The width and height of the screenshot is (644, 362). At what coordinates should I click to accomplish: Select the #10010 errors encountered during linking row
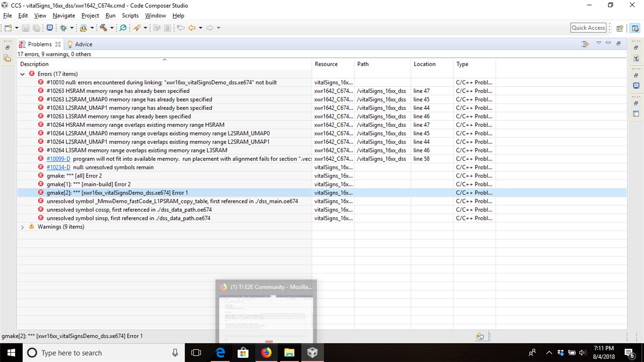(x=321, y=83)
